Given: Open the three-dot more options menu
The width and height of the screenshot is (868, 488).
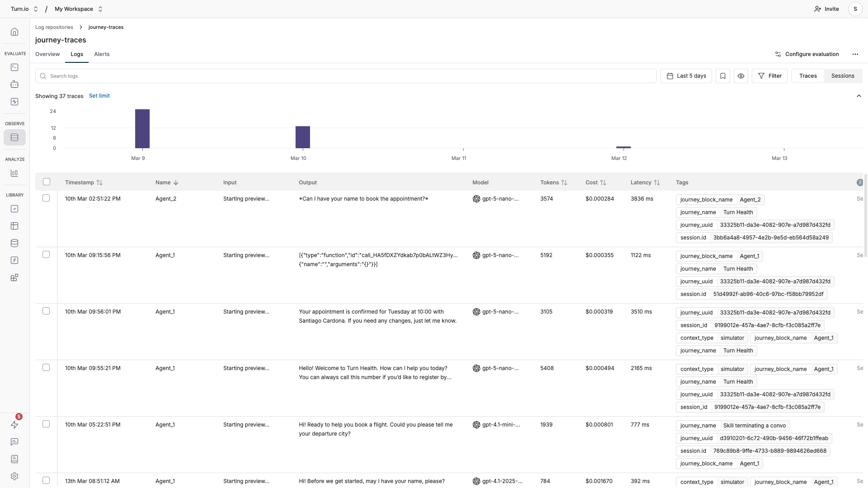Looking at the screenshot, I should tap(855, 54).
